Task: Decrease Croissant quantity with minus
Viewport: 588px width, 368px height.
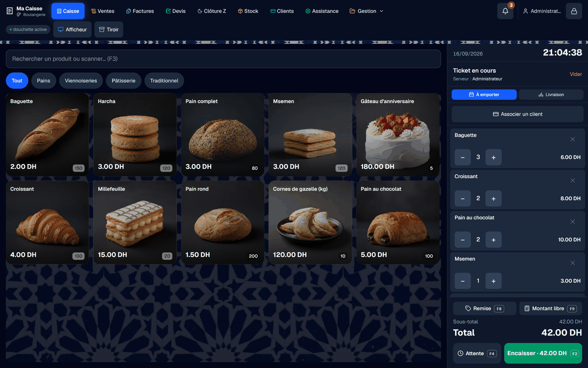Action: pyautogui.click(x=462, y=199)
